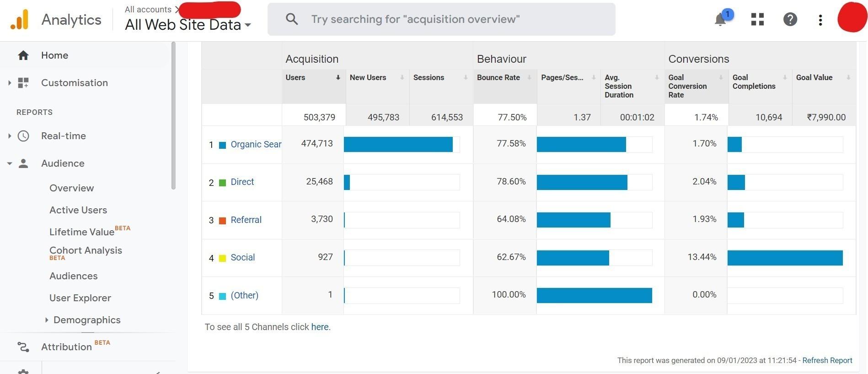
Task: Sort by New Users column header
Action: 368,77
